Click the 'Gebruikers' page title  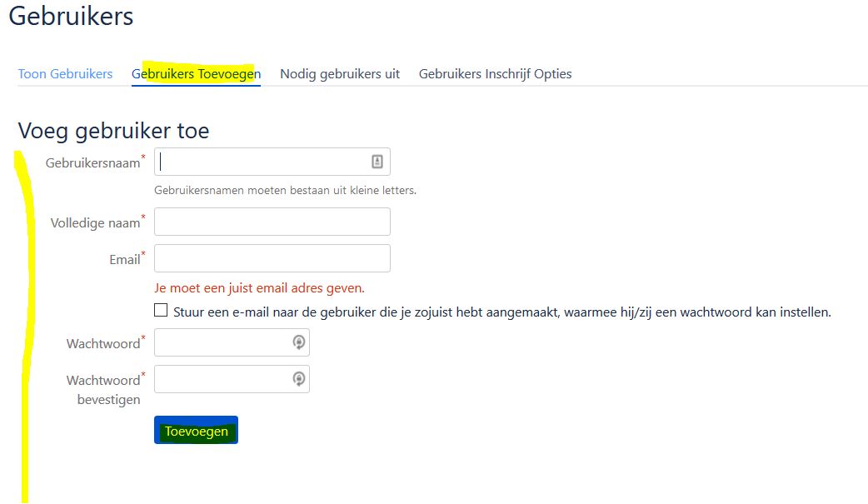point(71,16)
